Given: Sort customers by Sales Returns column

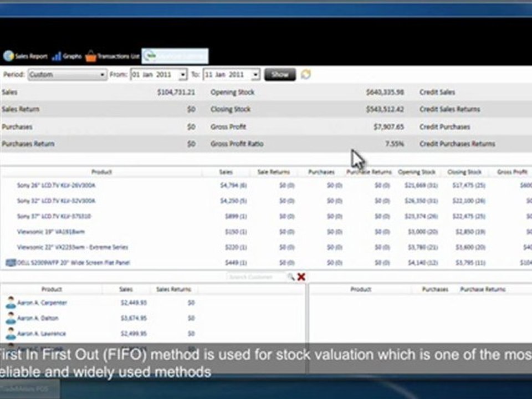Looking at the screenshot, I should point(173,289).
